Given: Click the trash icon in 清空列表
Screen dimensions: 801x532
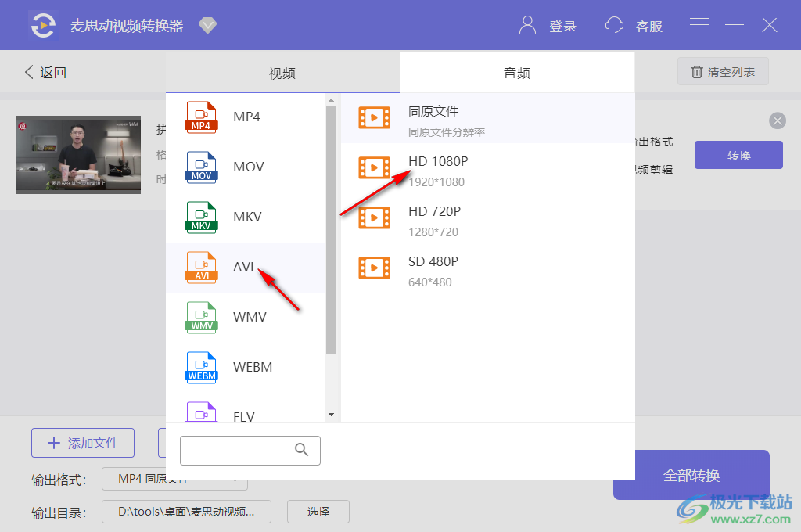Looking at the screenshot, I should 697,71.
